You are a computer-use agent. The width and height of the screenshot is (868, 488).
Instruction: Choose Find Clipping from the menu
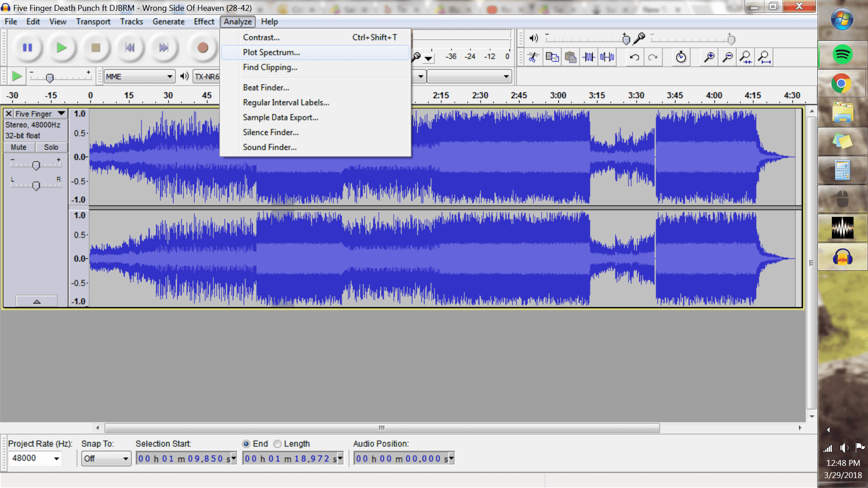tap(316, 67)
